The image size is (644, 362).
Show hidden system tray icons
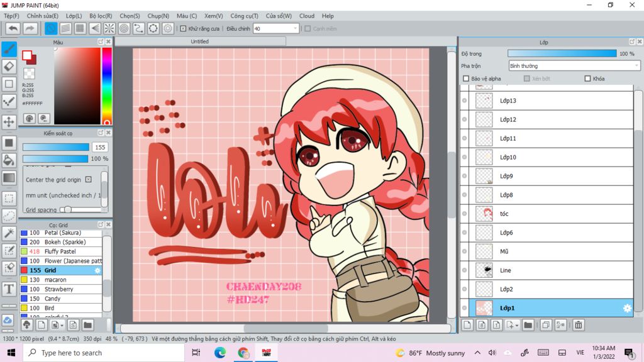click(477, 353)
